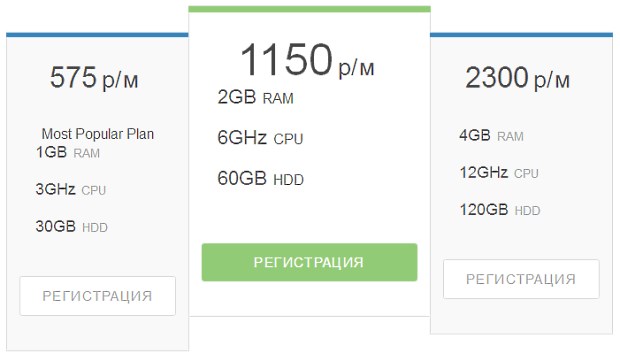The image size is (620, 361).
Task: Select the 1150 р/м price heading
Action: tap(307, 60)
